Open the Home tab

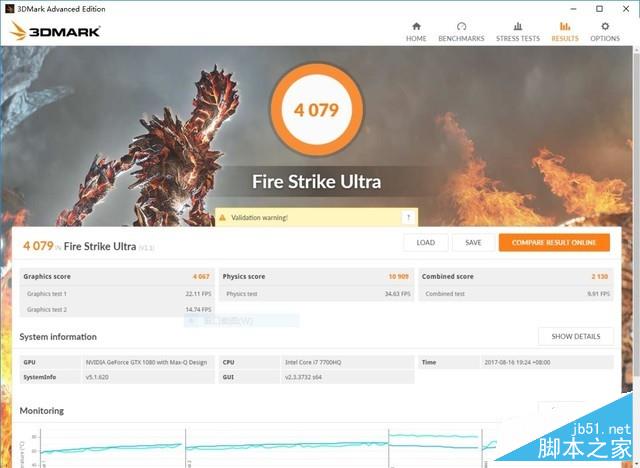416,32
